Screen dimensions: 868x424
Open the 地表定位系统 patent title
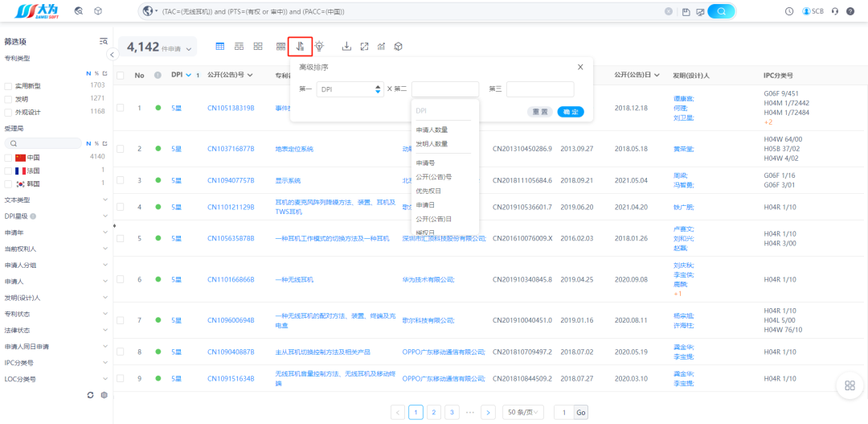[294, 149]
